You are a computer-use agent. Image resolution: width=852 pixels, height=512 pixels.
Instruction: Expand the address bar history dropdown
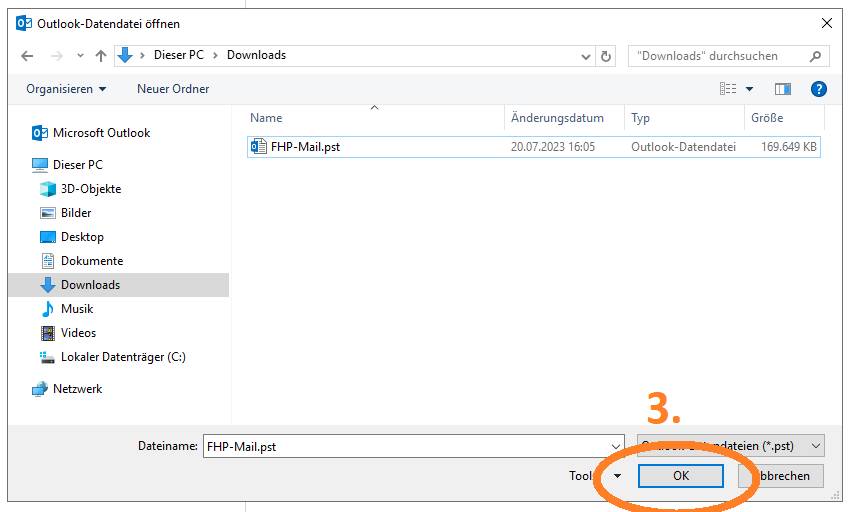point(583,56)
